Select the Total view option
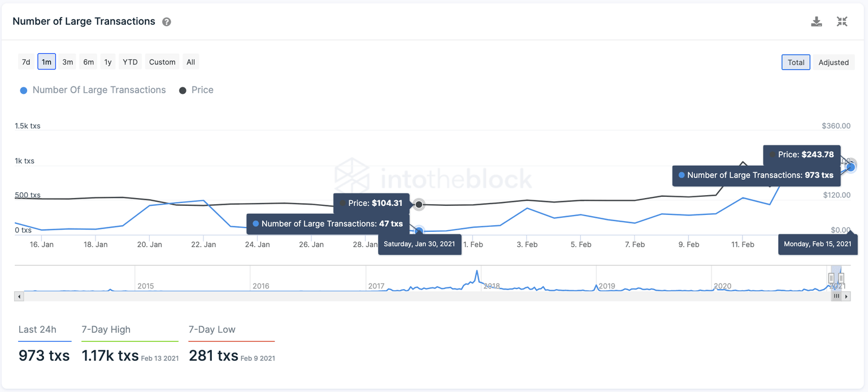Screen dimensions: 868x392 click(796, 62)
